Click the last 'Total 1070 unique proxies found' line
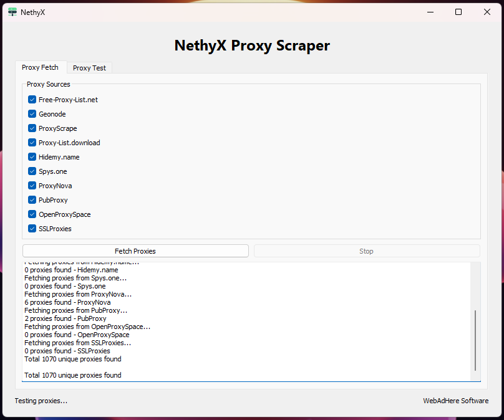Image resolution: width=504 pixels, height=420 pixels. click(73, 375)
